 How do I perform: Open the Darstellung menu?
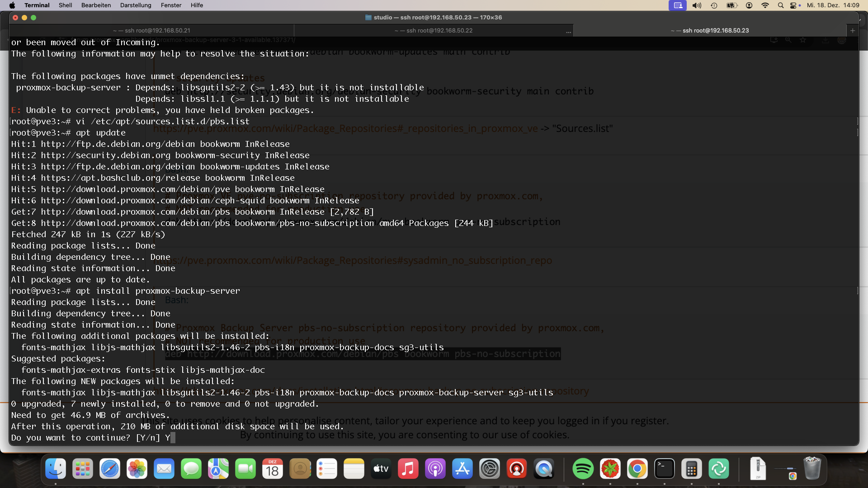(x=136, y=5)
